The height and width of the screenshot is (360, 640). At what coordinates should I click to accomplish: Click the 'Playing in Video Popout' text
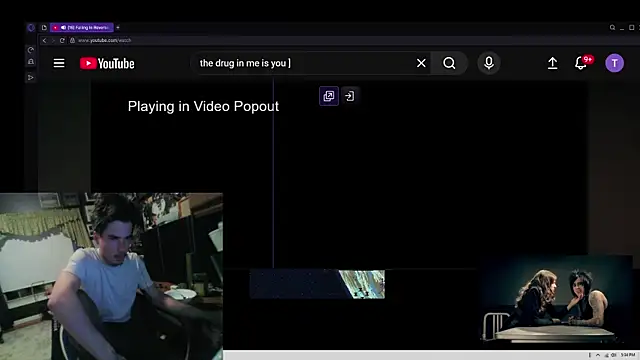click(203, 107)
